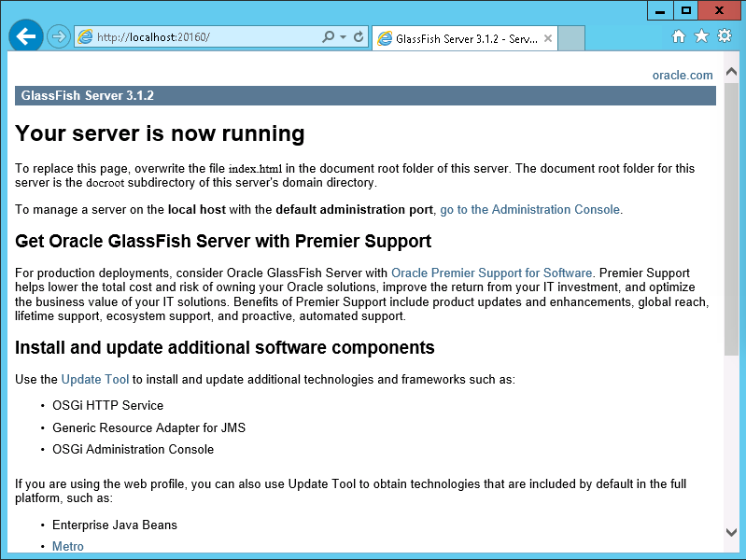Image resolution: width=746 pixels, height=560 pixels.
Task: Expand the address bar autocomplete dropdown arrow
Action: [343, 37]
